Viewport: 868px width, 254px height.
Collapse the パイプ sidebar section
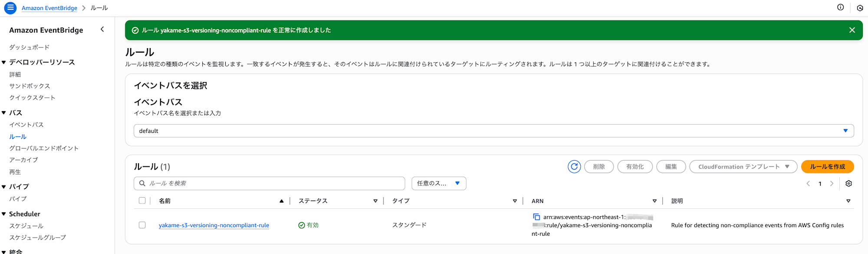(4, 187)
